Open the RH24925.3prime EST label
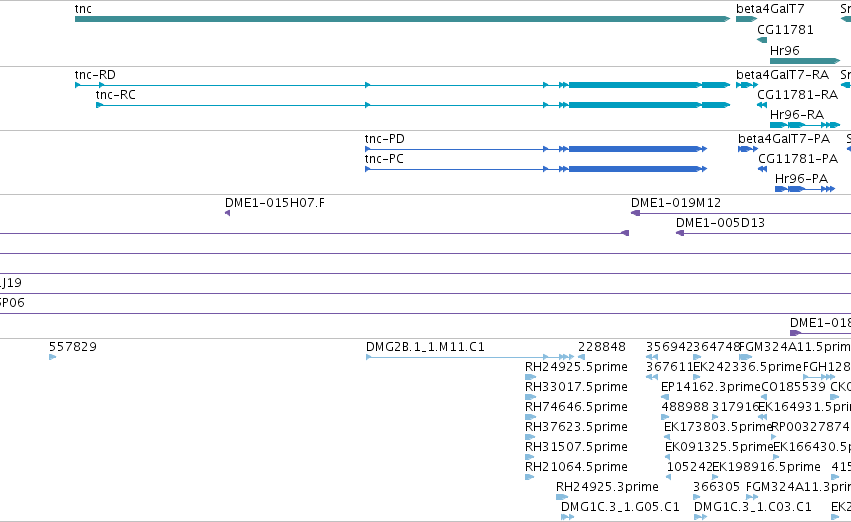 click(607, 487)
